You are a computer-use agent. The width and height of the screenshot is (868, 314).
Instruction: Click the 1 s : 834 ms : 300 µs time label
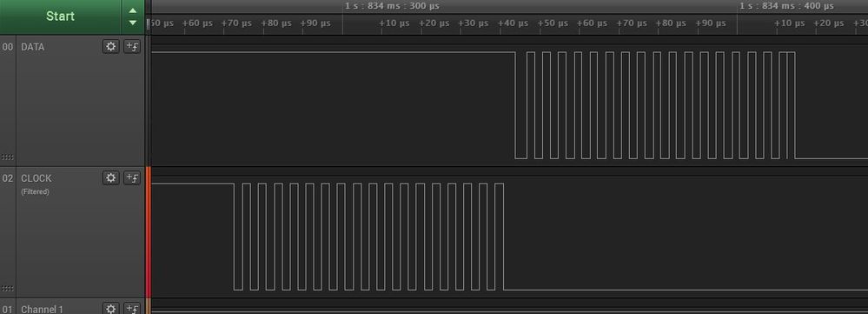(392, 6)
